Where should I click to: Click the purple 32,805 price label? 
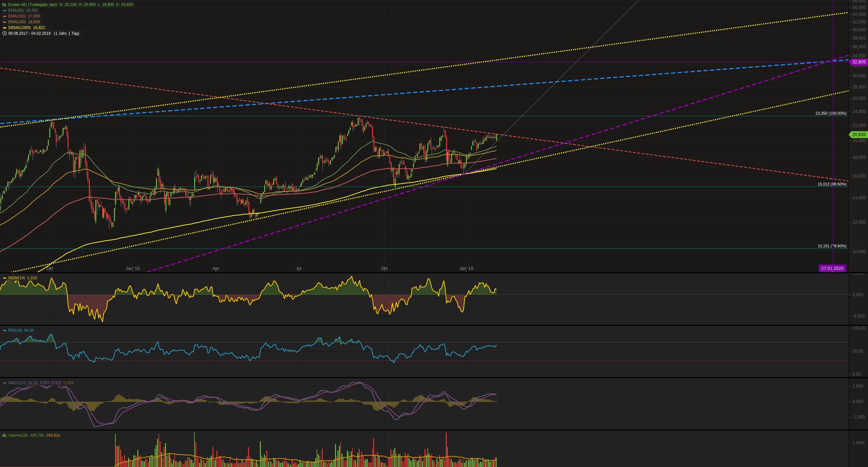(859, 62)
